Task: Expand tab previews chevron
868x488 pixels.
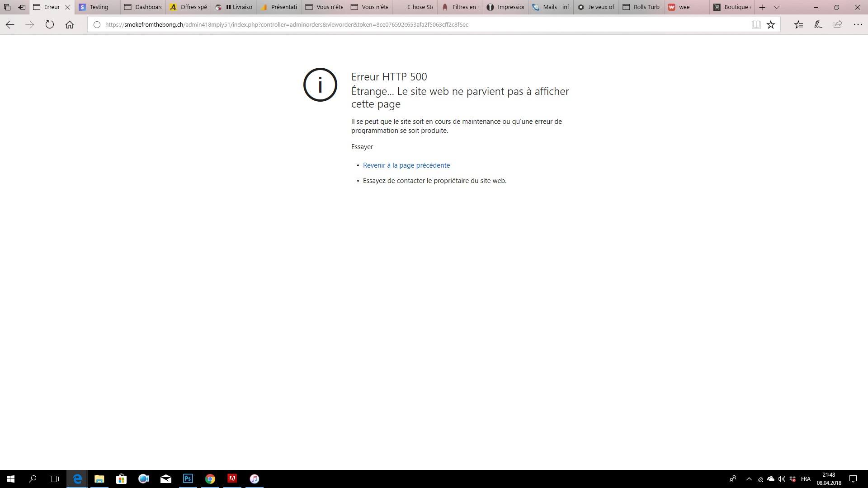Action: [x=777, y=7]
